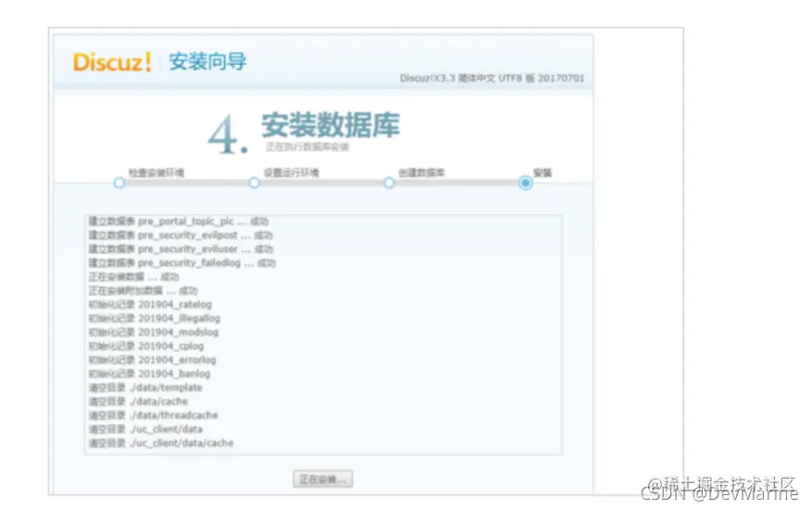Click the pre_security_eviluser log line
This screenshot has height=510, width=812.
[x=181, y=249]
